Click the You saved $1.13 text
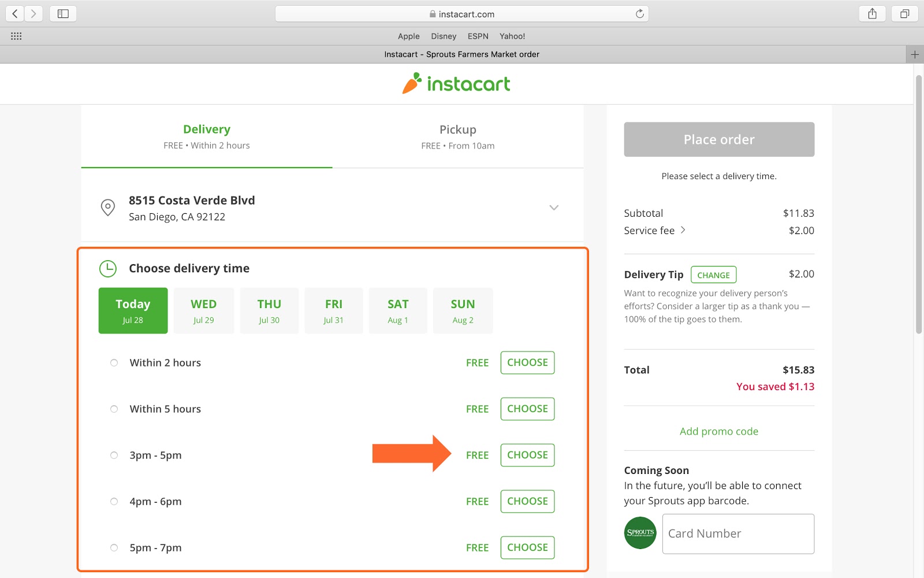924x578 pixels. click(776, 387)
